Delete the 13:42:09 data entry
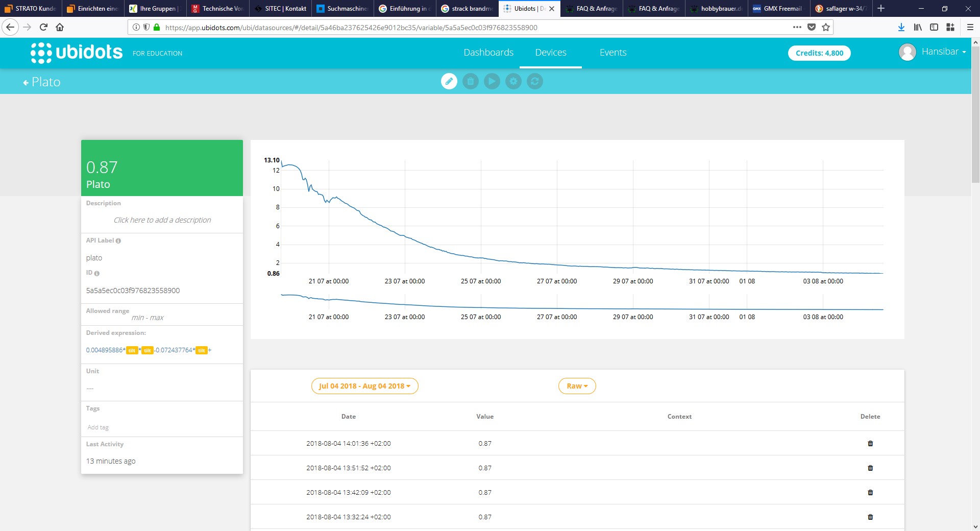The width and height of the screenshot is (980, 531). tap(870, 493)
